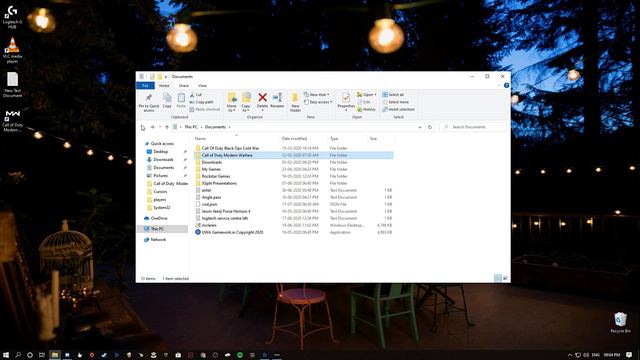Create a New folder from ribbon
This screenshot has width=640, height=360.
tap(295, 102)
